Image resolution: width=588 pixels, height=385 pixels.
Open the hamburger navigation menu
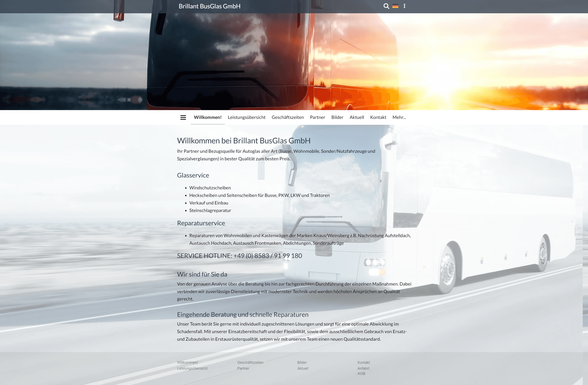pos(183,118)
